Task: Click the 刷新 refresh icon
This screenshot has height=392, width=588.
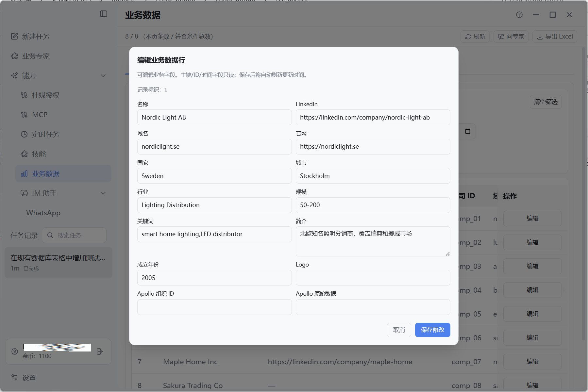Action: (468, 37)
